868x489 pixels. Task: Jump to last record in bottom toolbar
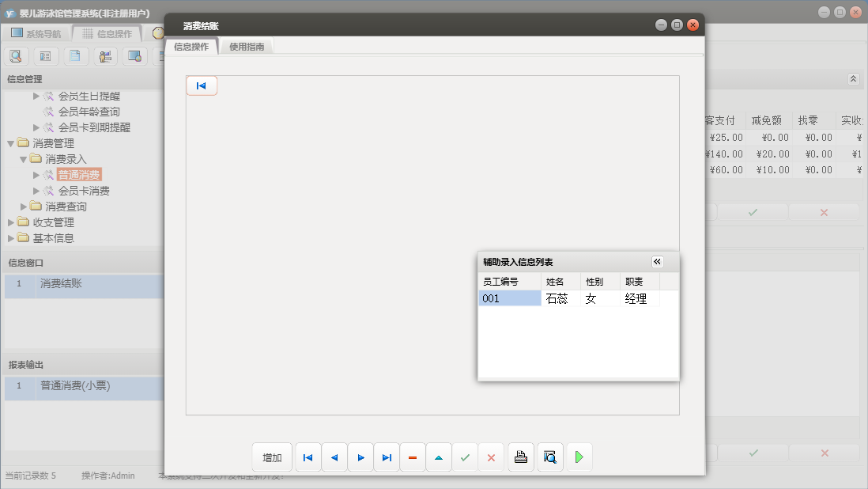coord(387,457)
